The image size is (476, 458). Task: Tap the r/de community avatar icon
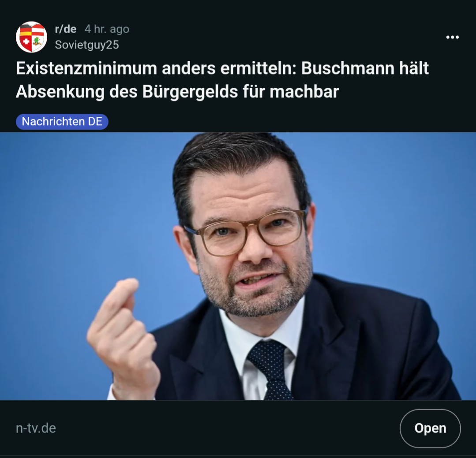[x=32, y=37]
